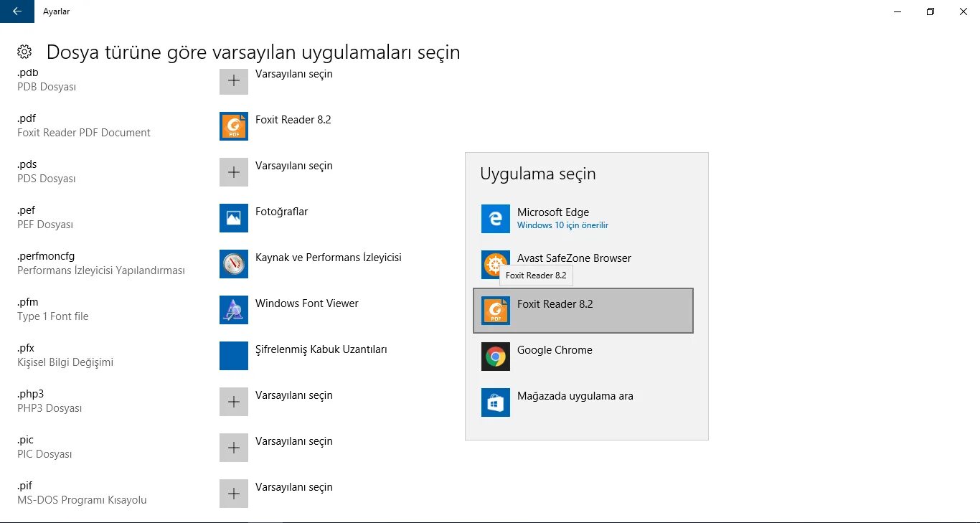Screen dimensions: 980x523
Task: Click the Ayarlar window title
Action: click(57, 11)
